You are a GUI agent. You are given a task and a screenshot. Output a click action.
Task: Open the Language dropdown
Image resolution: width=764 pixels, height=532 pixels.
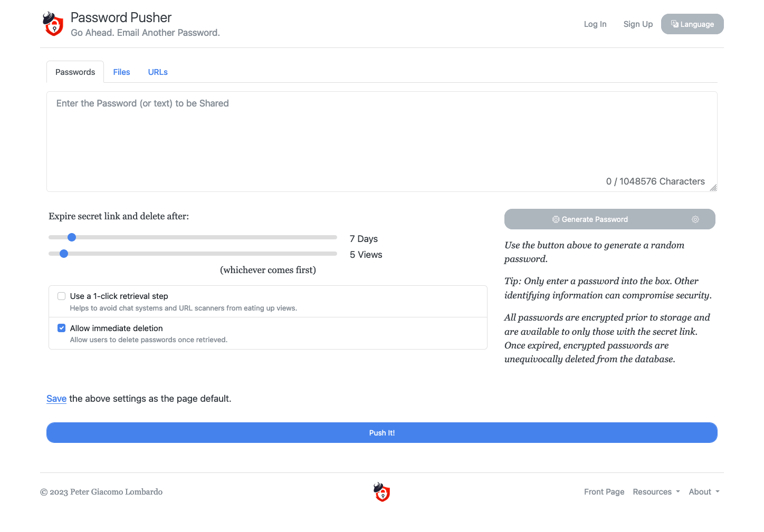(692, 24)
